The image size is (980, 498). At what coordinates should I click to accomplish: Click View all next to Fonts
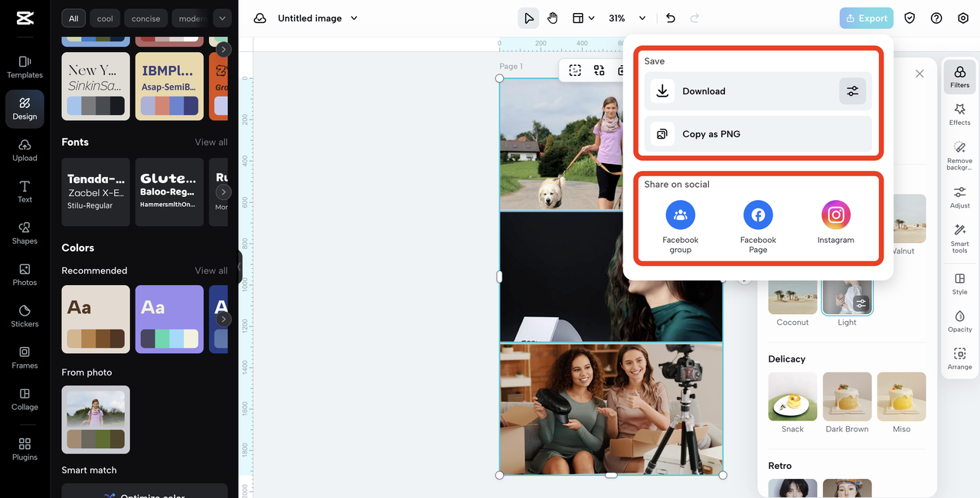pos(211,142)
